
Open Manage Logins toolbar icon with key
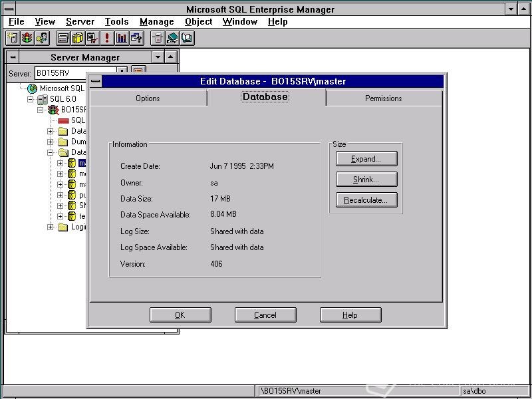42,38
